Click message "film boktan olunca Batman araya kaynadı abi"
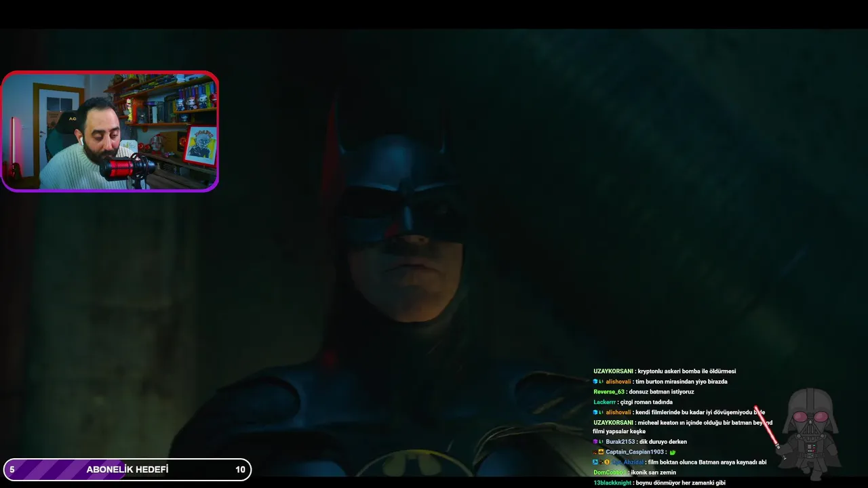Screen dimensions: 868x488 pyautogui.click(x=707, y=462)
